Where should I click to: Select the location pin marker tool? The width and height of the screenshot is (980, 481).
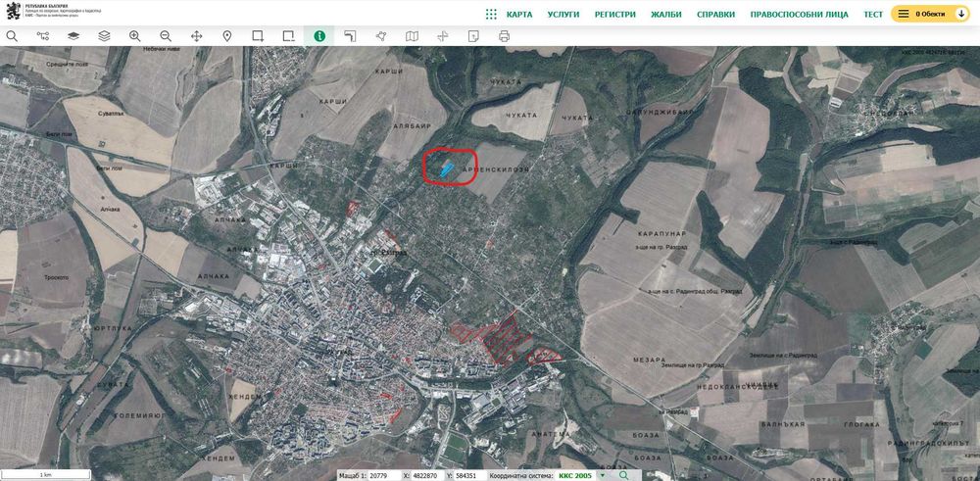(227, 36)
